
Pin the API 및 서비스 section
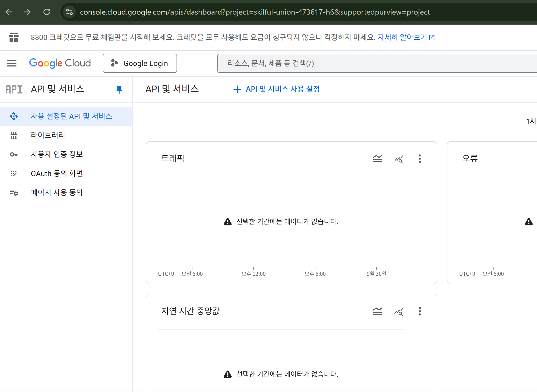click(x=119, y=89)
